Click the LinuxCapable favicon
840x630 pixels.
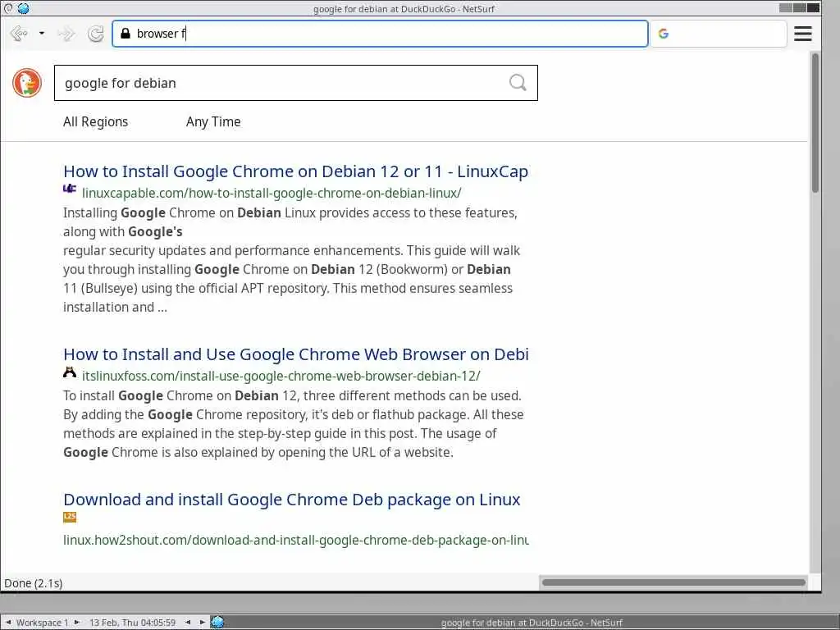(x=70, y=189)
